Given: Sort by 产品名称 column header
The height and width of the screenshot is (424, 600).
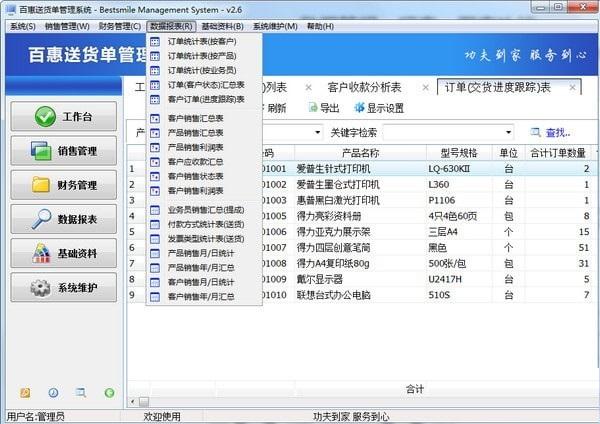Looking at the screenshot, I should point(360,153).
